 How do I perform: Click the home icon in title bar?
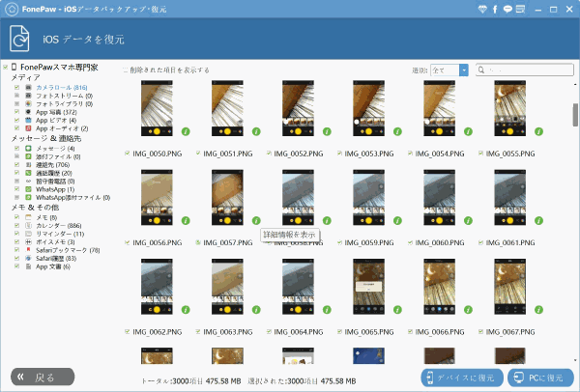click(12, 9)
